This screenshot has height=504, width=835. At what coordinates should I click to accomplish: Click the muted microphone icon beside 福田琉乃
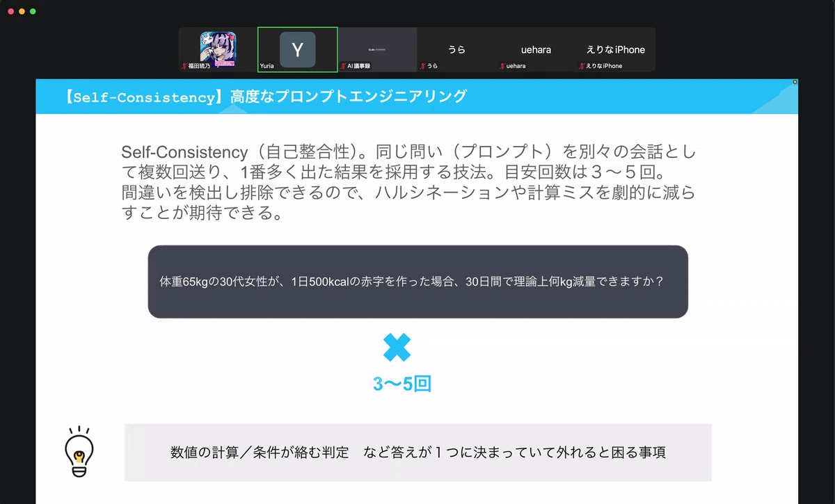[184, 66]
